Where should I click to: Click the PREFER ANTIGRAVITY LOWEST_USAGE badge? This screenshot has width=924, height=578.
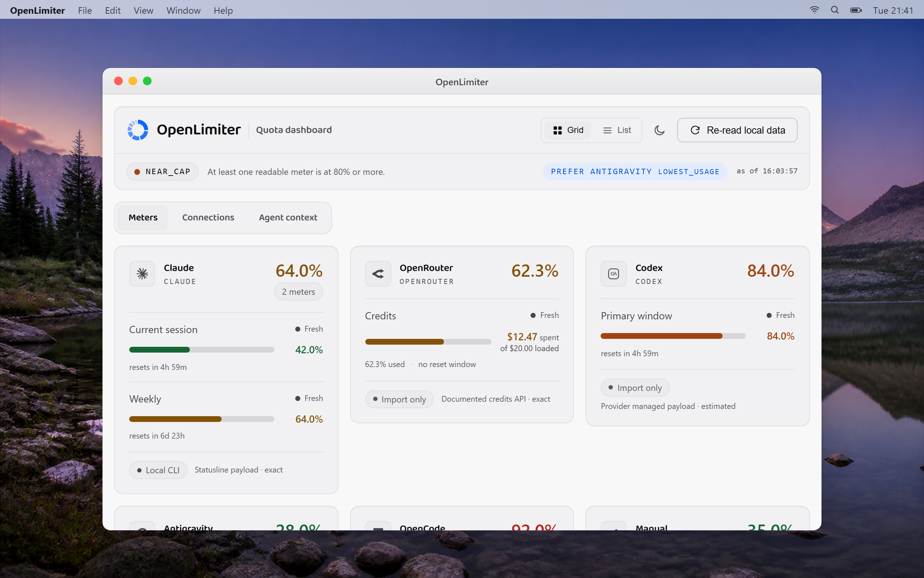tap(635, 172)
